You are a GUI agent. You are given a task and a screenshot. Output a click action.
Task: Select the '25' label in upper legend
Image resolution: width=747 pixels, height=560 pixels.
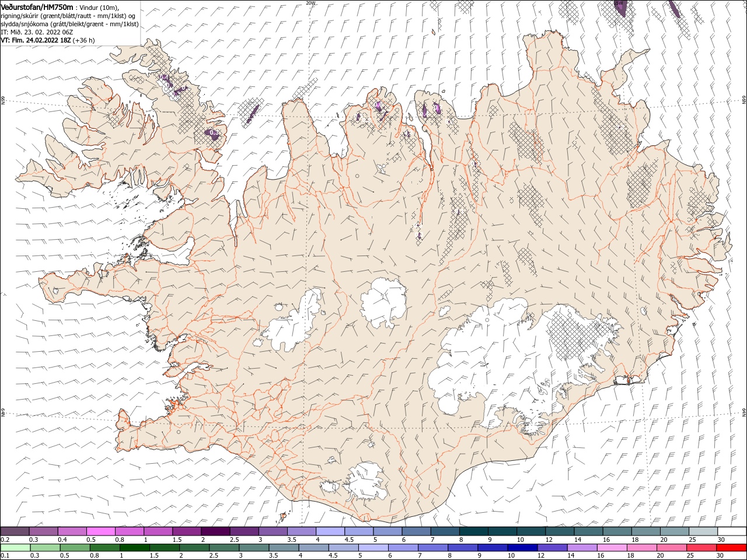[x=692, y=540]
